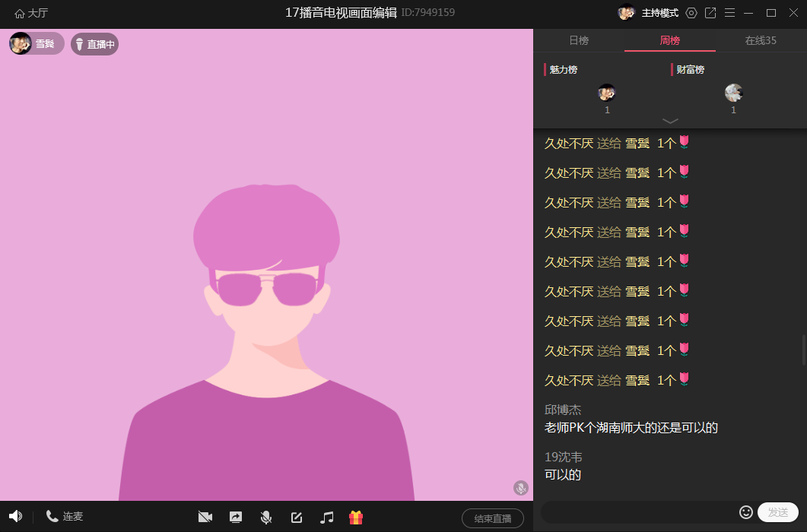Toggle the camera on or off
Image resolution: width=807 pixels, height=532 pixels.
[205, 518]
